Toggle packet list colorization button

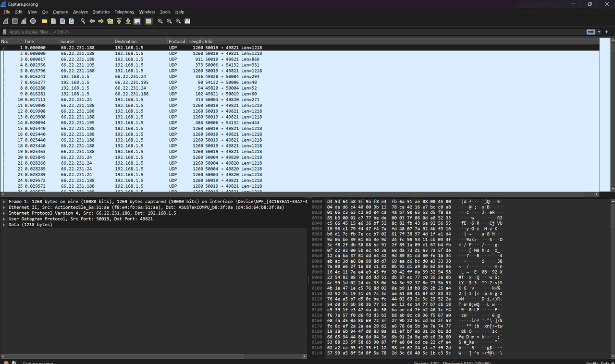point(148,21)
